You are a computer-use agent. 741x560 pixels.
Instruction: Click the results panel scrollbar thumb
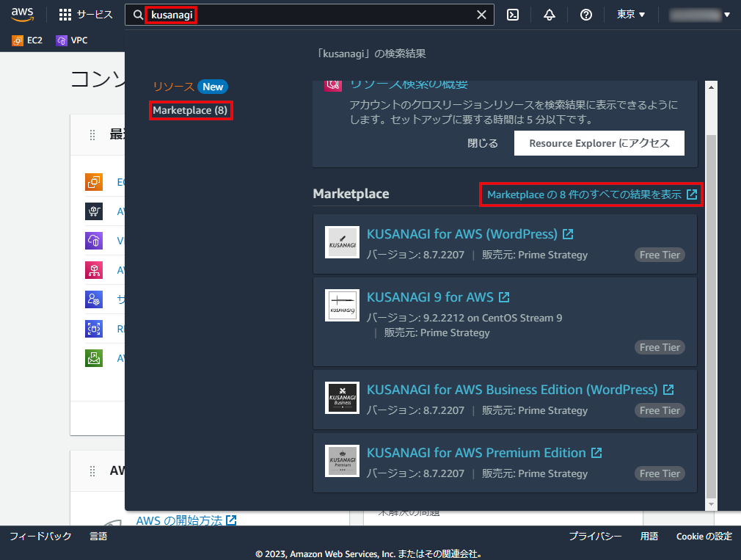point(711,316)
